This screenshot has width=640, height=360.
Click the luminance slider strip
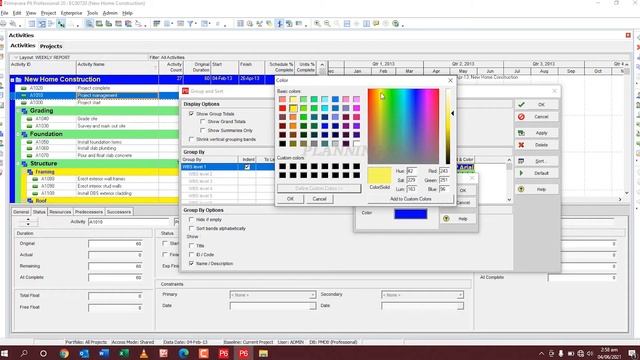[448, 126]
